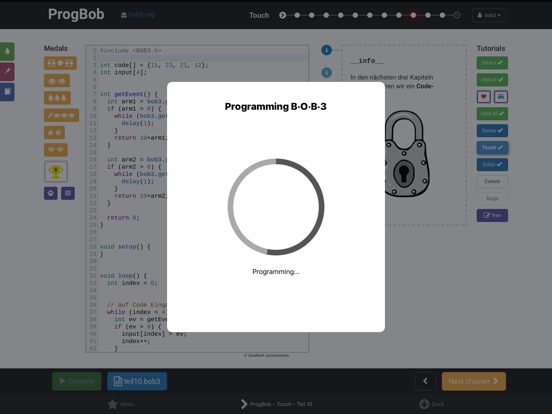This screenshot has width=552, height=414.
Task: Click the purple list lines button
Action: 68,193
